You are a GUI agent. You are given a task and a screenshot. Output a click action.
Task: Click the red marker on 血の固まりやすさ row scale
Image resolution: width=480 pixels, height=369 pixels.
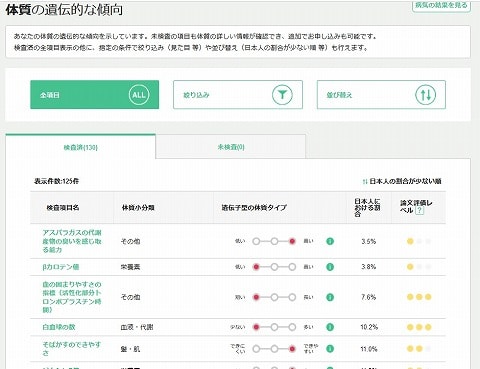[256, 297]
